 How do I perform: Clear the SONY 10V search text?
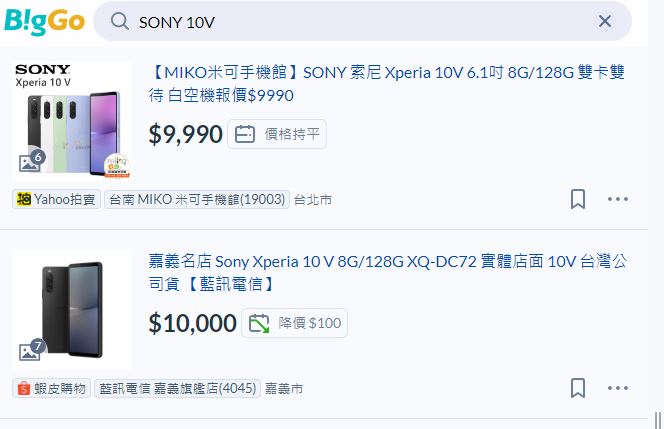[605, 21]
